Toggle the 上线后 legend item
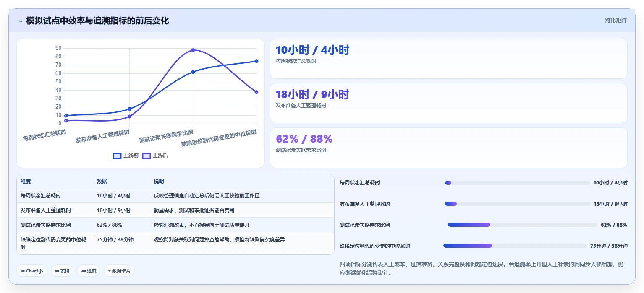This screenshot has height=293, width=644. point(155,156)
